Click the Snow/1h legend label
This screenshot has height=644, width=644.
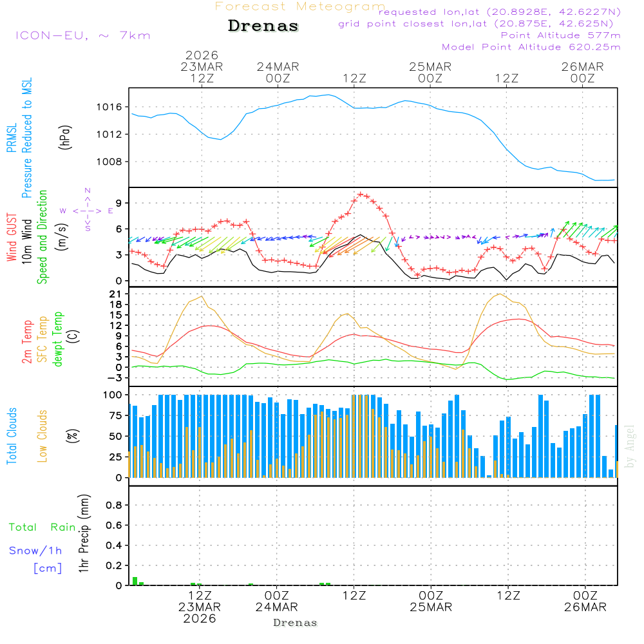36,551
